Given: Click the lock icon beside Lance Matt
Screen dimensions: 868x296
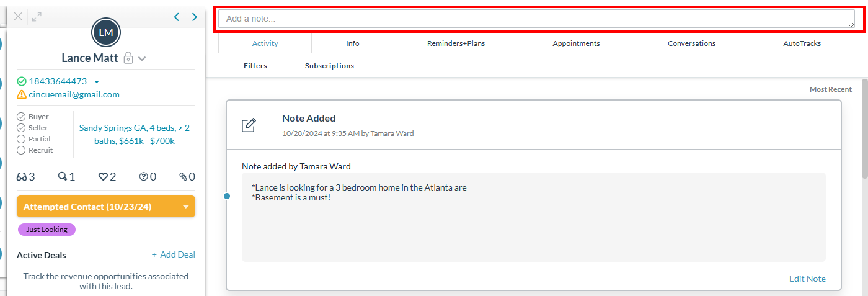Looking at the screenshot, I should point(128,58).
